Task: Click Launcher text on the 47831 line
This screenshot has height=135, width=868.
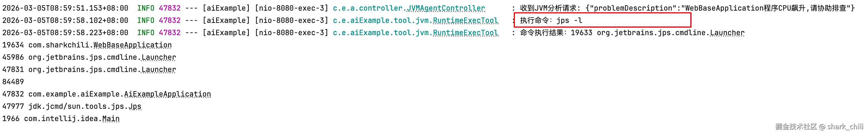Action: pyautogui.click(x=159, y=69)
